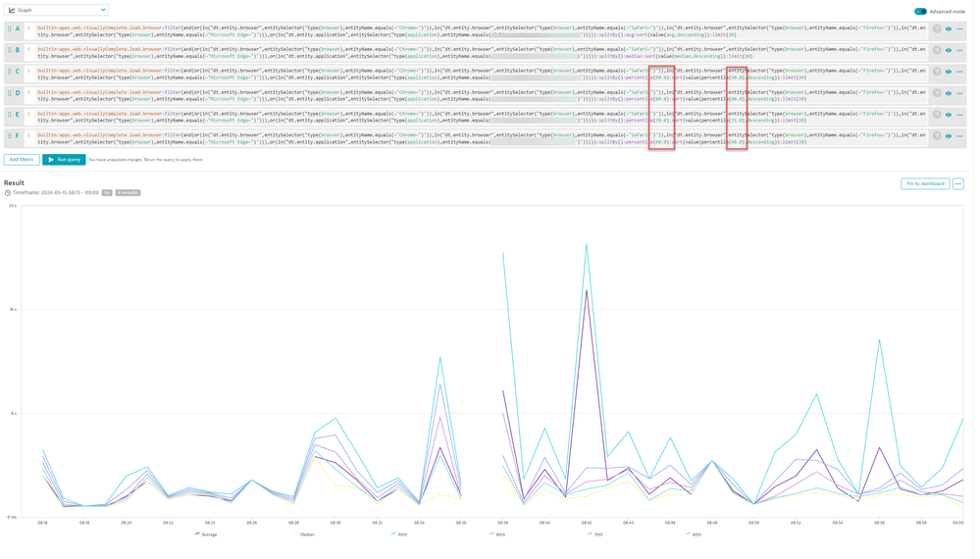
Task: Open the more options menu for metric A
Action: pos(959,29)
